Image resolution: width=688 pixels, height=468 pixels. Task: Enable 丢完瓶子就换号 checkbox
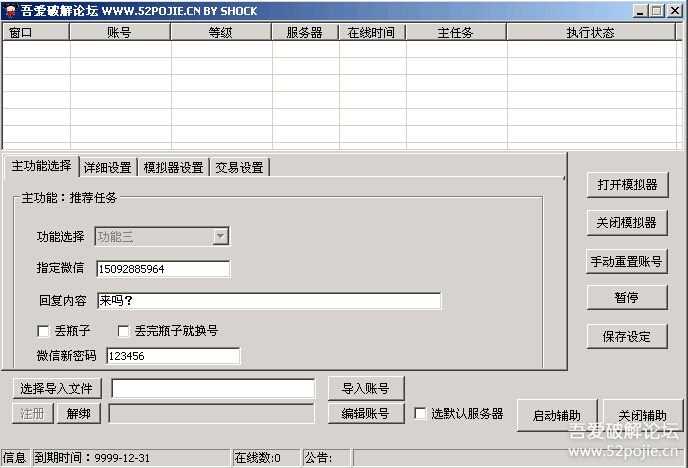(123, 331)
